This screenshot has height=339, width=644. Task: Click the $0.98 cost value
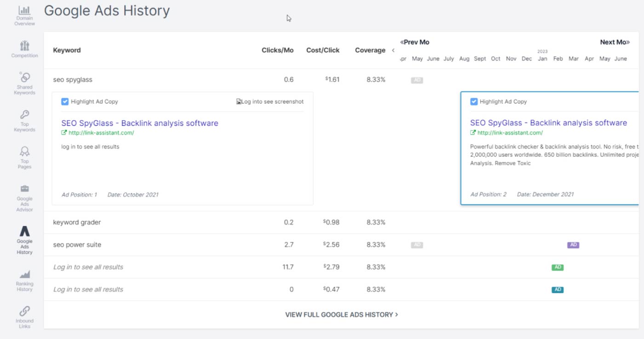[x=331, y=222]
